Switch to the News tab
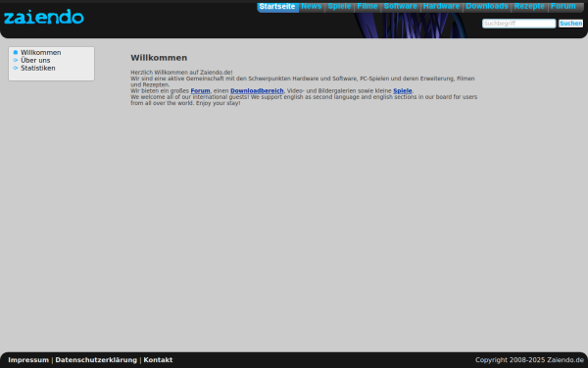The image size is (588, 368). point(312,7)
